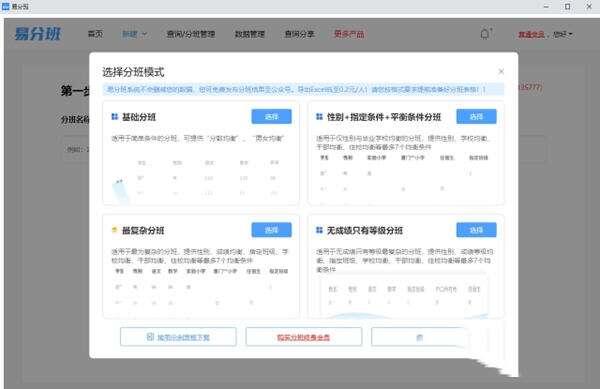Maximize the application window
This screenshot has width=600, height=389.
point(567,7)
